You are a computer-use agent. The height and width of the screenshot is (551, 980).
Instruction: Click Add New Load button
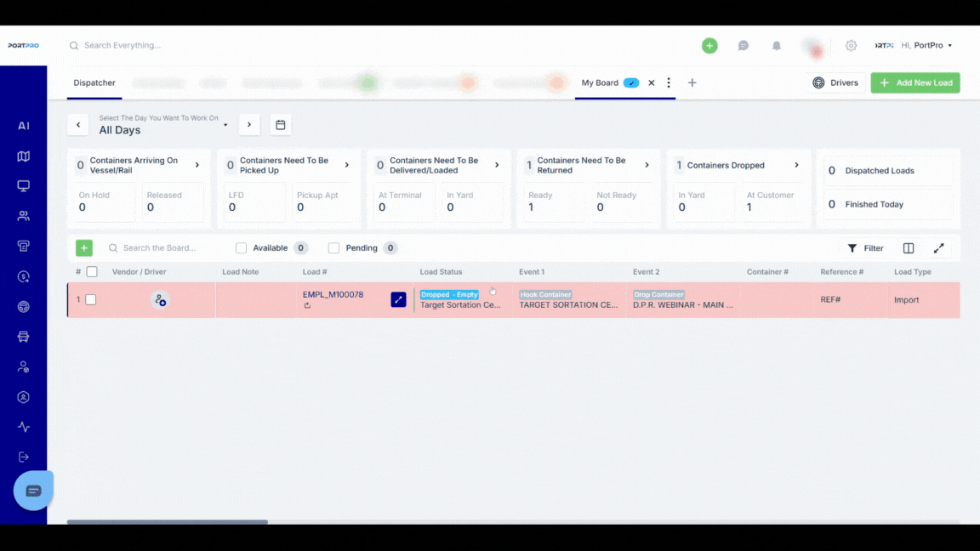(x=915, y=82)
